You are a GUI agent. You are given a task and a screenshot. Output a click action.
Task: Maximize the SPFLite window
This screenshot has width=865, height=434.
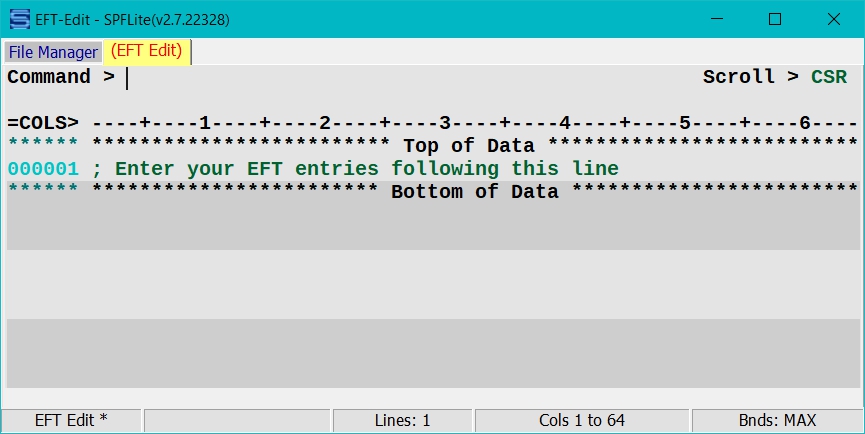[x=775, y=20]
